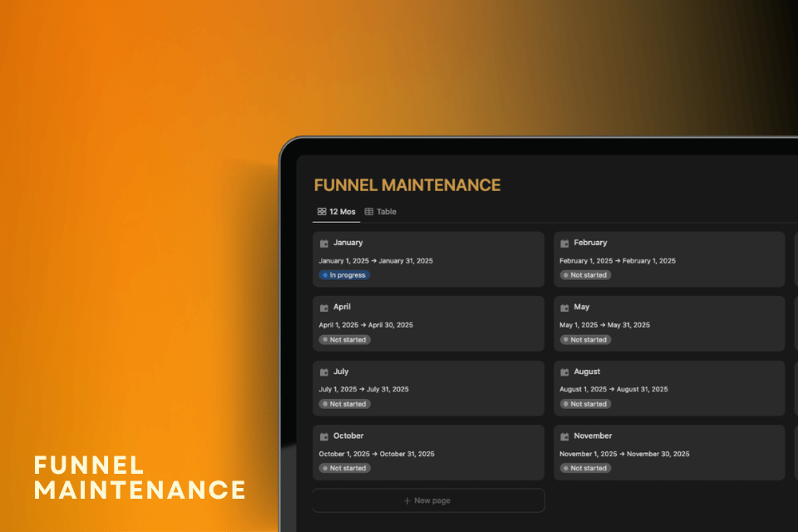Viewport: 798px width, 532px height.
Task: Click the October calendar icon
Action: pos(324,436)
